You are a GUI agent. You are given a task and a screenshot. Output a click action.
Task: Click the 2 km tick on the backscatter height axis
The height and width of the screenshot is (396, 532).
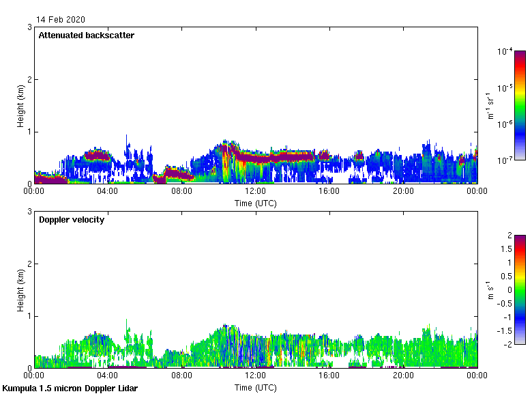pos(29,79)
